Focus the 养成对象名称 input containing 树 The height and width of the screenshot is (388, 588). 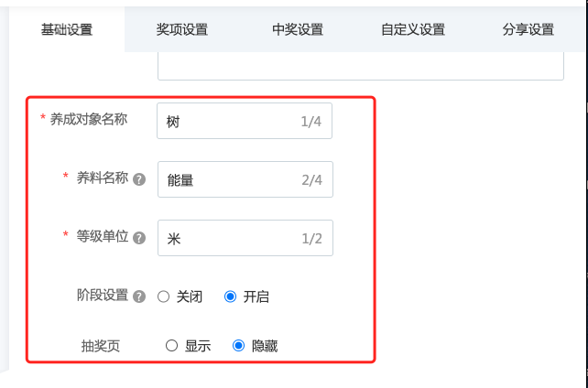(x=245, y=121)
